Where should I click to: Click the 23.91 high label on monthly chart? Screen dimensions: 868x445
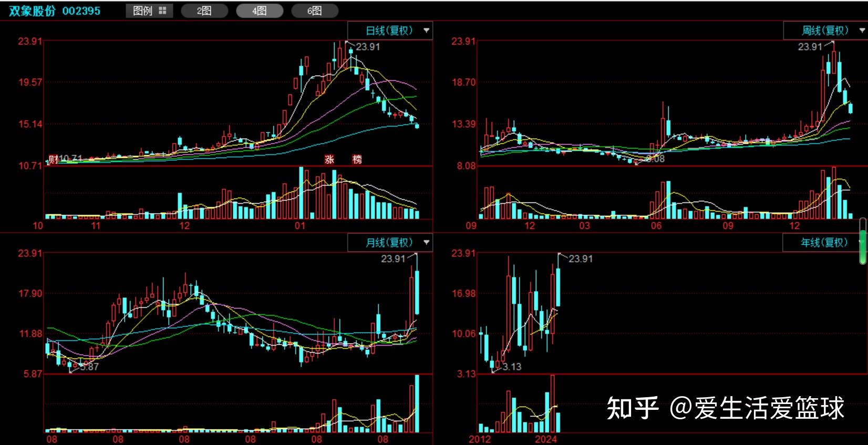tap(393, 259)
